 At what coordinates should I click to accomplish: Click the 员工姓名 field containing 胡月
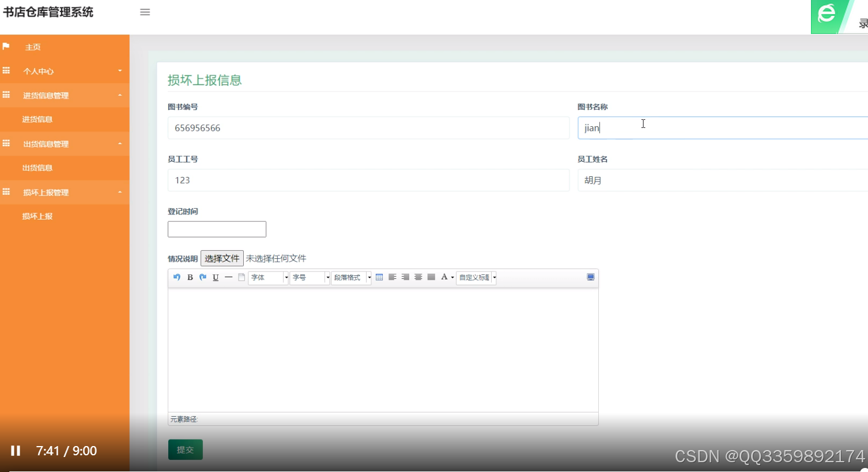pos(723,180)
